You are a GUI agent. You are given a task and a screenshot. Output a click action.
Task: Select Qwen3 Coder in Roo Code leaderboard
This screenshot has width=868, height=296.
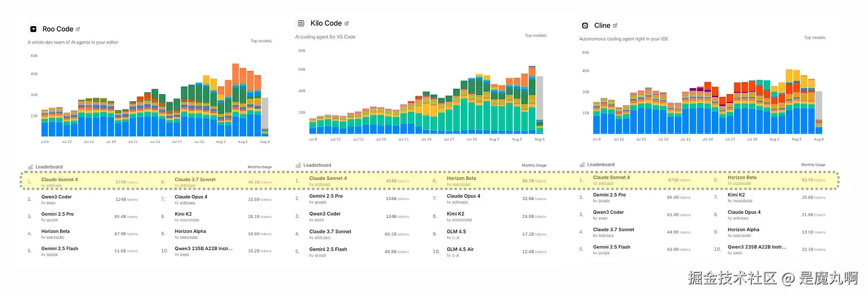click(57, 197)
